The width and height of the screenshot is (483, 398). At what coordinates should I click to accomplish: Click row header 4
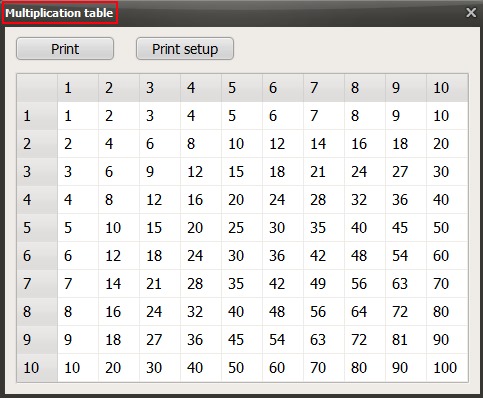tap(37, 200)
